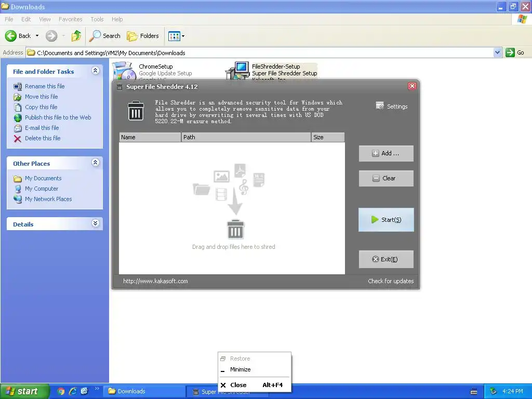Click the drop-zone trash bin icon
This screenshot has height=399, width=532.
pyautogui.click(x=235, y=229)
